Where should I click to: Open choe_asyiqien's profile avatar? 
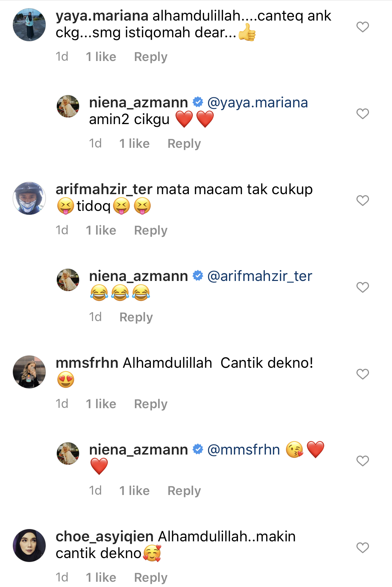(x=29, y=546)
